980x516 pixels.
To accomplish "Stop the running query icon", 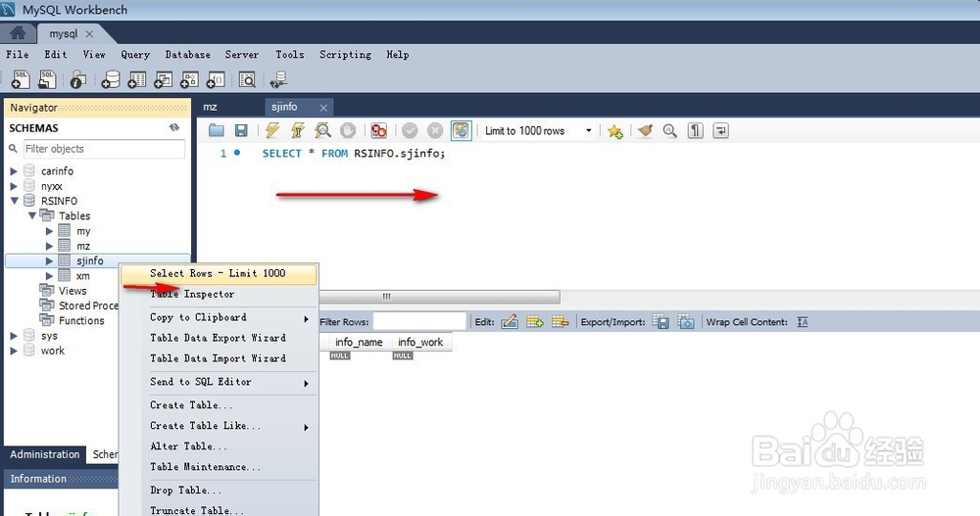I will click(348, 130).
